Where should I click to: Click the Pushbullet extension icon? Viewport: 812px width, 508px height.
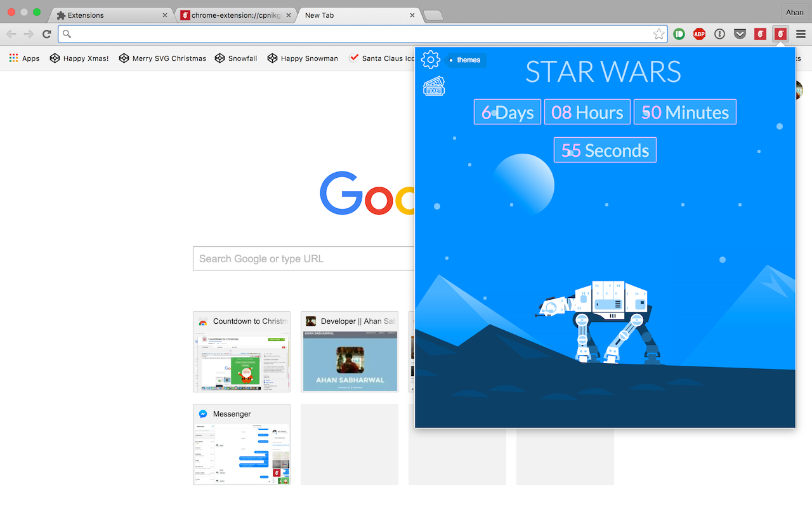(x=679, y=34)
